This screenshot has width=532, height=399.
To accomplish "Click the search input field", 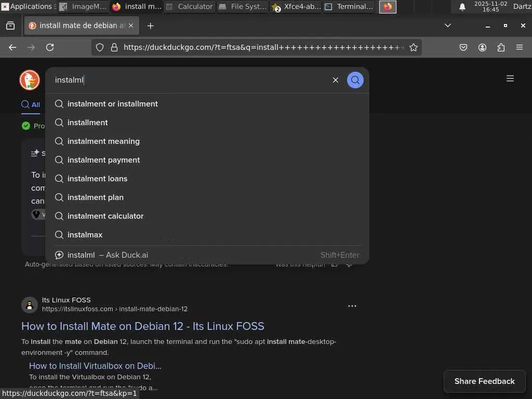I will [190, 80].
